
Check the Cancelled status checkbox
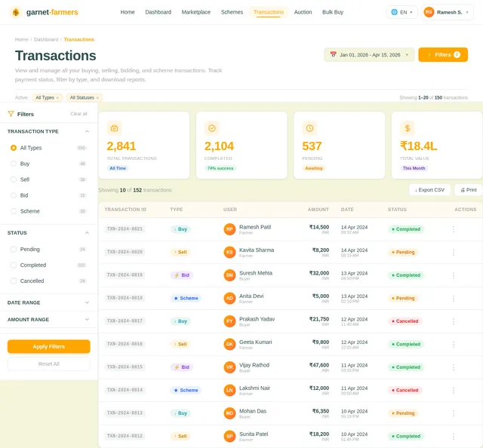click(14, 281)
